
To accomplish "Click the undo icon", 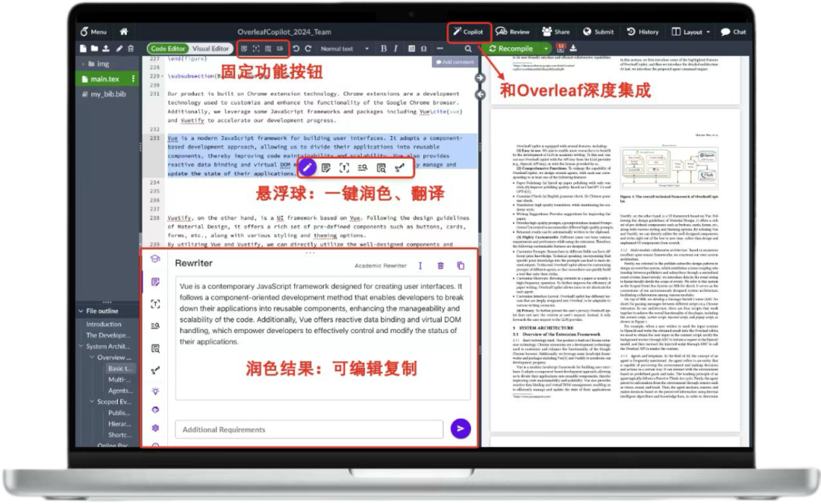I will (x=296, y=49).
